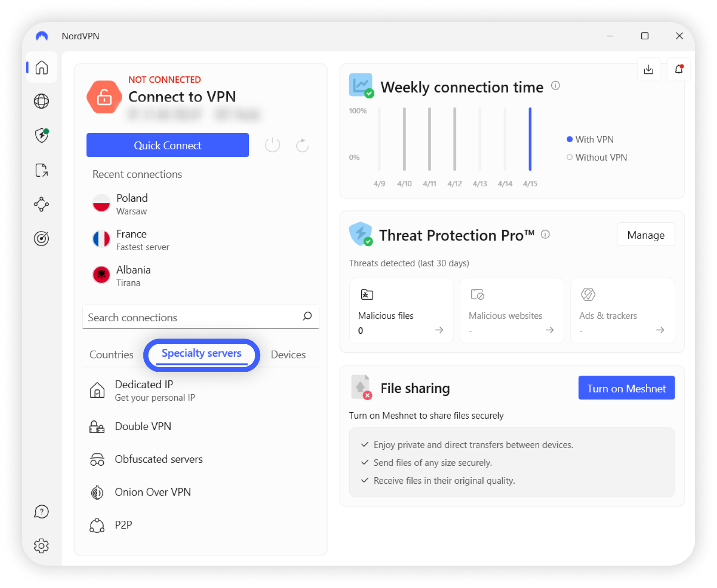Open the help chat bubble icon
The width and height of the screenshot is (717, 588).
coord(41,512)
